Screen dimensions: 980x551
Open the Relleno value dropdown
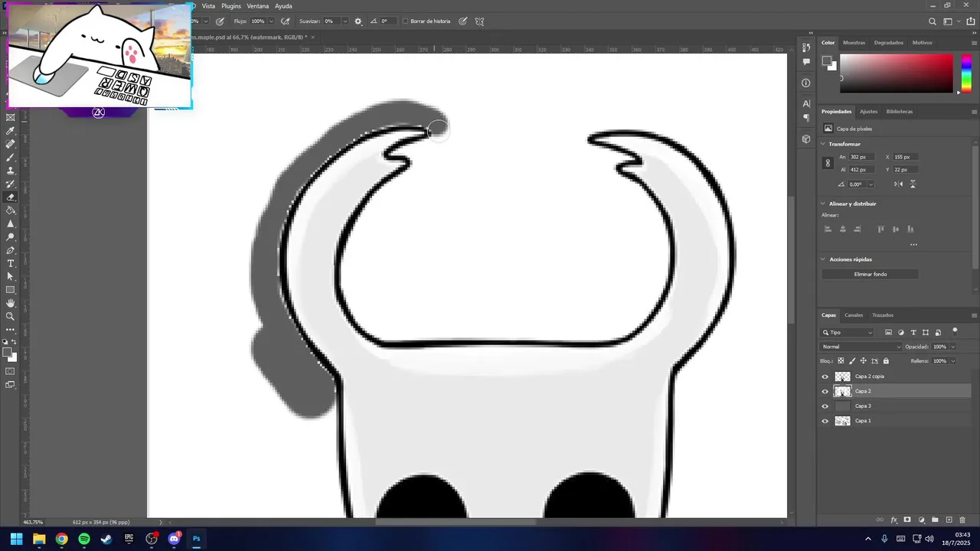(953, 360)
